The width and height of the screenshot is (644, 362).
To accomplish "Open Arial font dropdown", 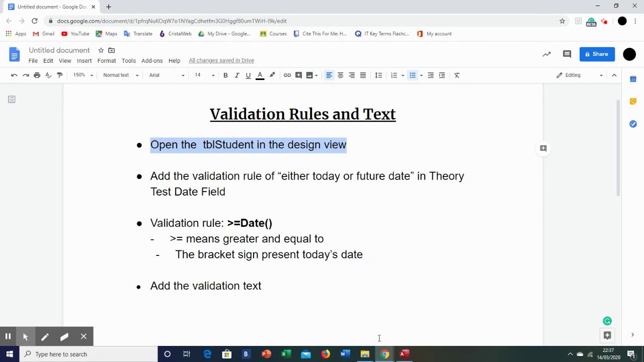I will [167, 75].
